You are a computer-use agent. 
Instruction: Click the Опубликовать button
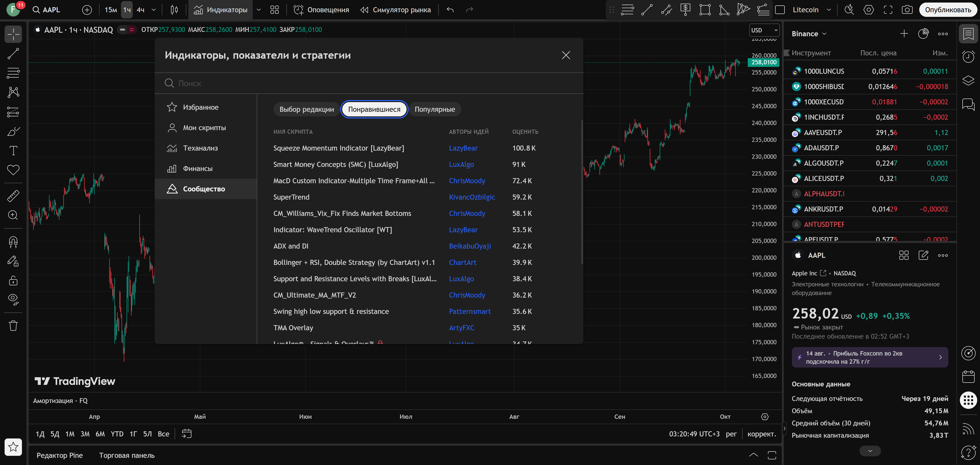(x=948, y=10)
